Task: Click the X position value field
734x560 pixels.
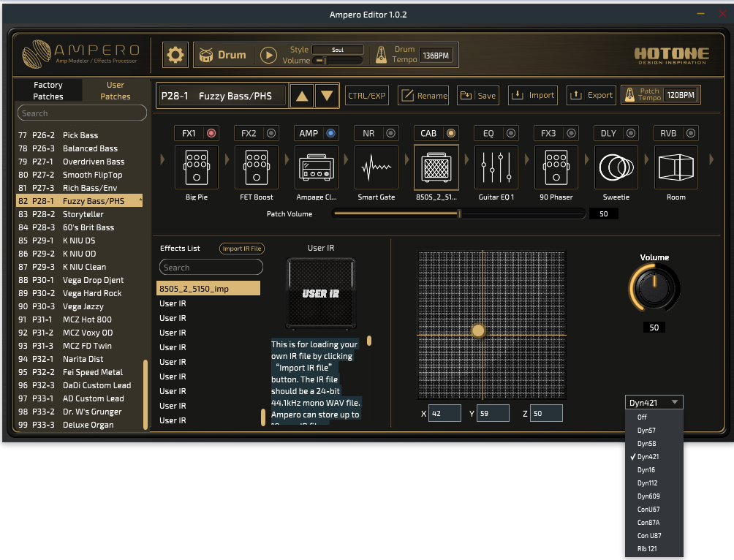Action: point(444,414)
